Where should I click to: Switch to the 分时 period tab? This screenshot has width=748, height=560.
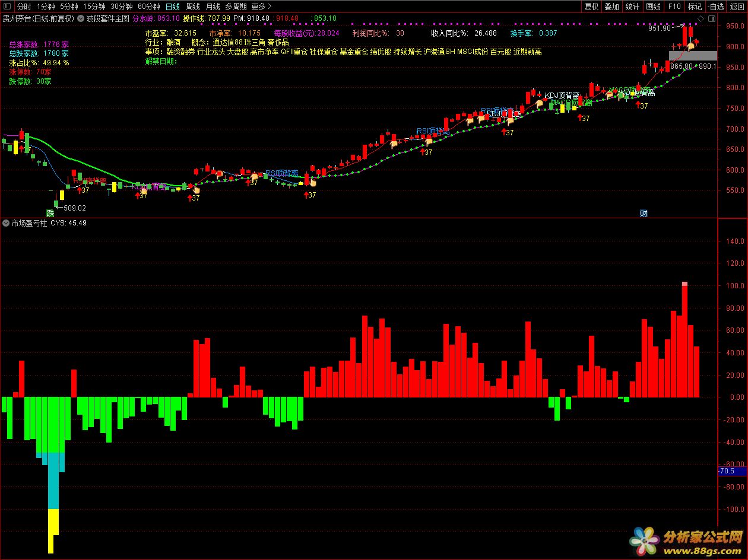(24, 7)
